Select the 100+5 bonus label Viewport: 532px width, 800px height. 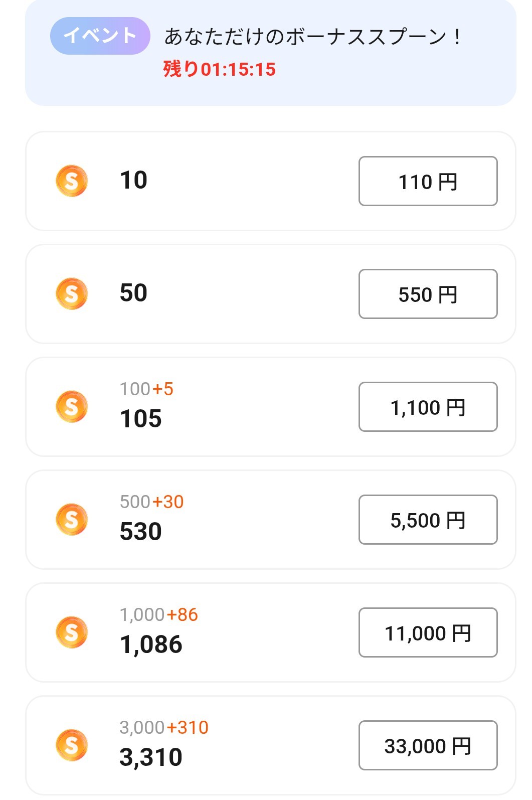pos(146,389)
